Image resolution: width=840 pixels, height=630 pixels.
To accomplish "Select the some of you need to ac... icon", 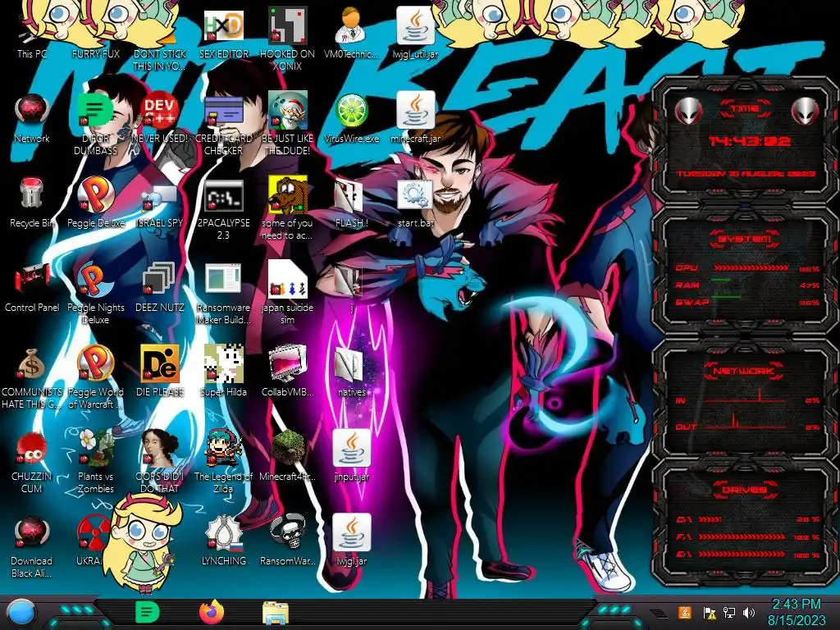I will coord(288,209).
